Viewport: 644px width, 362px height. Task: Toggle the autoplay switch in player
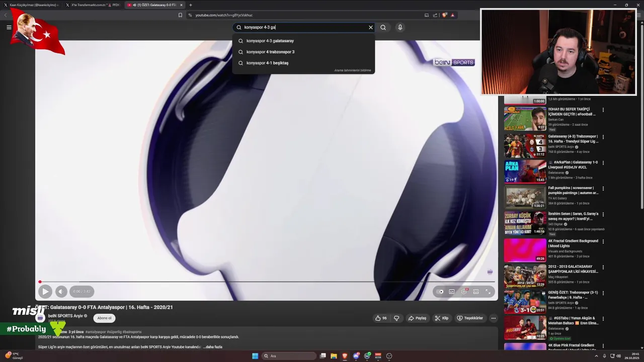click(441, 292)
